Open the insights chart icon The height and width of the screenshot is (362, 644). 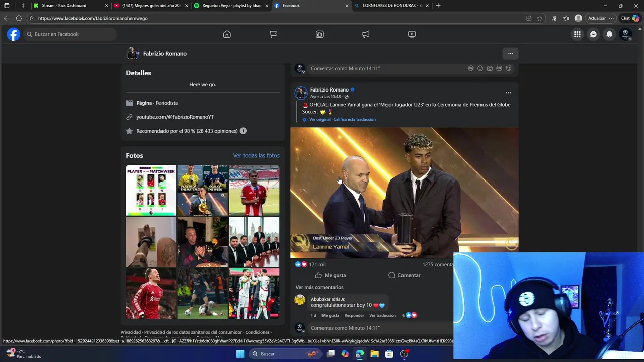point(319,34)
